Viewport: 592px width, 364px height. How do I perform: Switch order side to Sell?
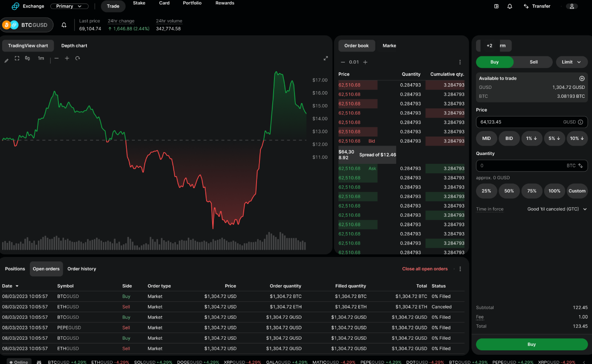coord(534,62)
